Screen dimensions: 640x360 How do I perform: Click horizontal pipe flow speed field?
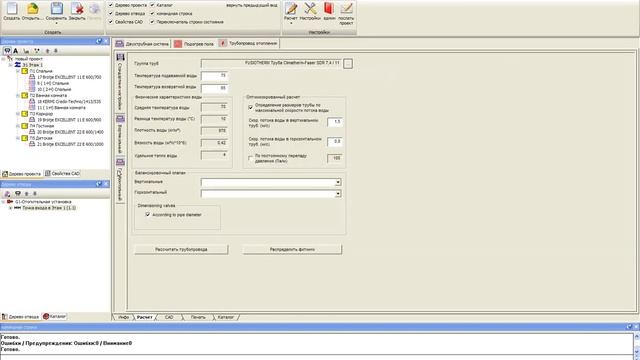[335, 141]
